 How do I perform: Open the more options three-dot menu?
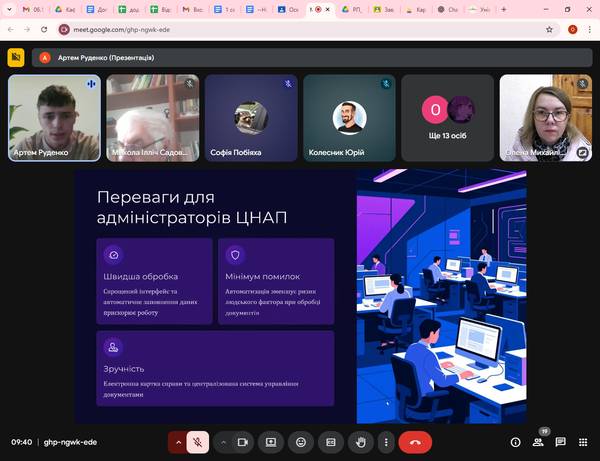[x=386, y=441]
